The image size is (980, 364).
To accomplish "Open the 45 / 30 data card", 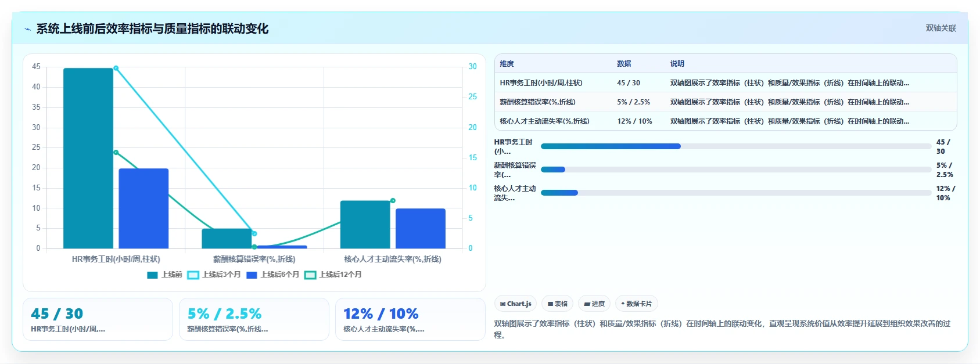I will 98,319.
